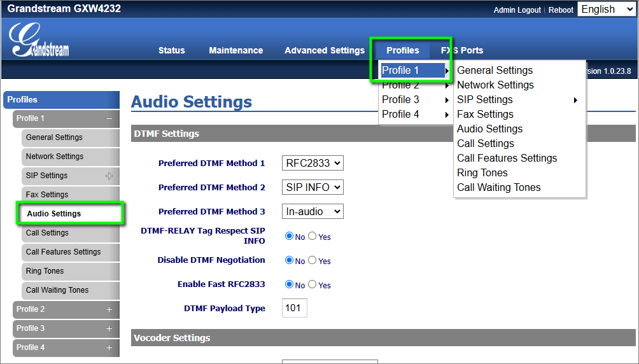639x364 pixels.
Task: Select Call Features Settings in the submenu
Action: 507,158
